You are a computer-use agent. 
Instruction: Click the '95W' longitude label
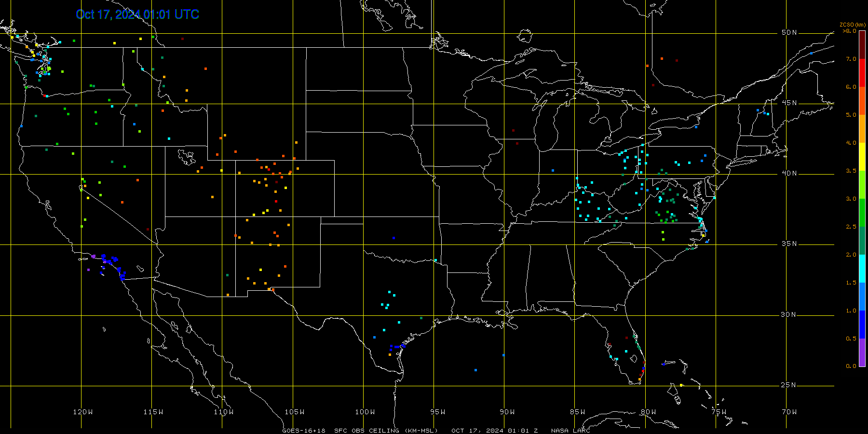pyautogui.click(x=438, y=412)
